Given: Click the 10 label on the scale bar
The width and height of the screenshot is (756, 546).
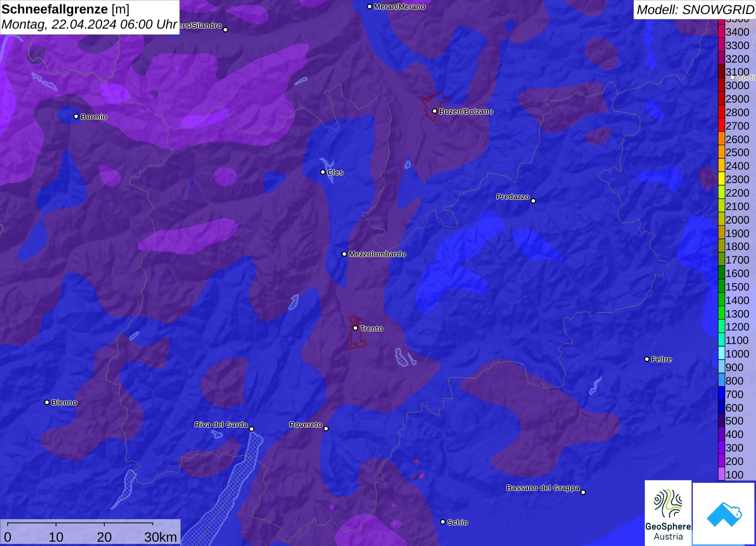Looking at the screenshot, I should point(56,537).
